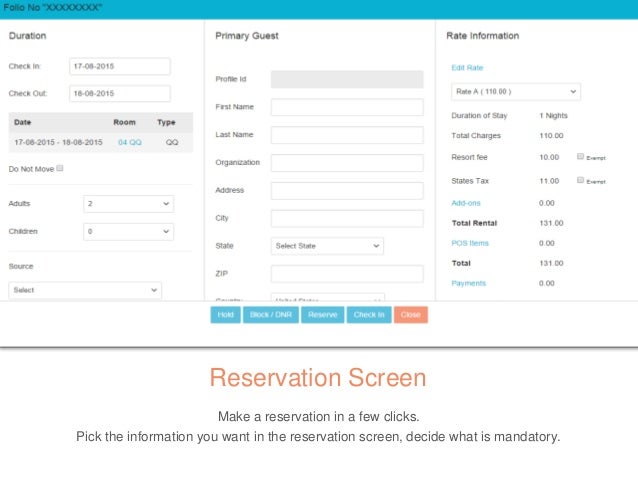The width and height of the screenshot is (638, 479).
Task: Open the Edit Rate link
Action: [x=467, y=68]
